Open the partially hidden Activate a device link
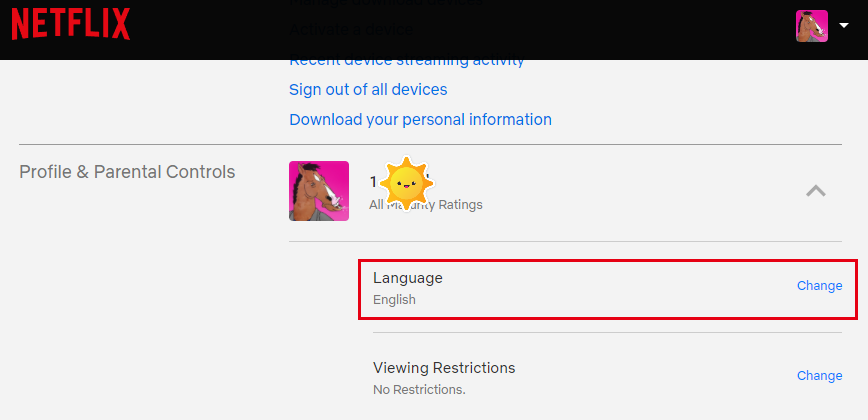Screen dimensions: 868x420 click(x=351, y=30)
